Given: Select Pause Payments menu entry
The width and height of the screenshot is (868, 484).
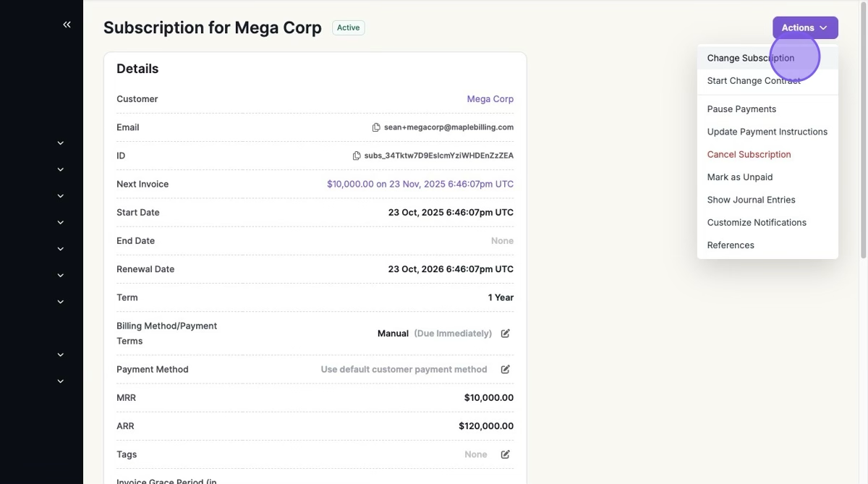Looking at the screenshot, I should click(x=741, y=109).
